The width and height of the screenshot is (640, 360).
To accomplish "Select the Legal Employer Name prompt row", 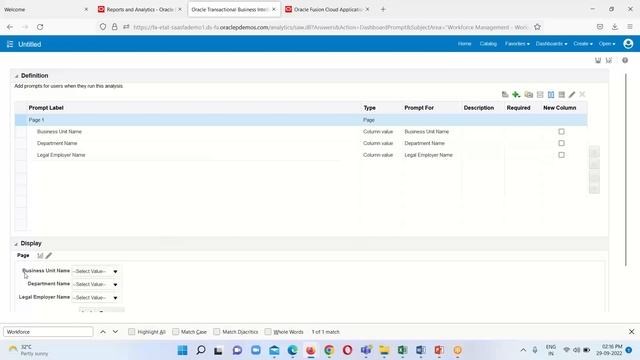I will point(301,155).
